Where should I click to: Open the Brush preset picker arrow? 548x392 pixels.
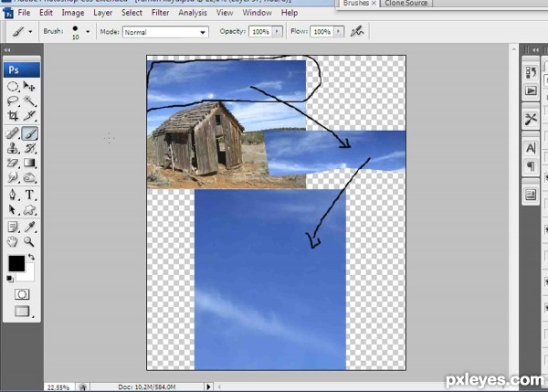pyautogui.click(x=88, y=31)
